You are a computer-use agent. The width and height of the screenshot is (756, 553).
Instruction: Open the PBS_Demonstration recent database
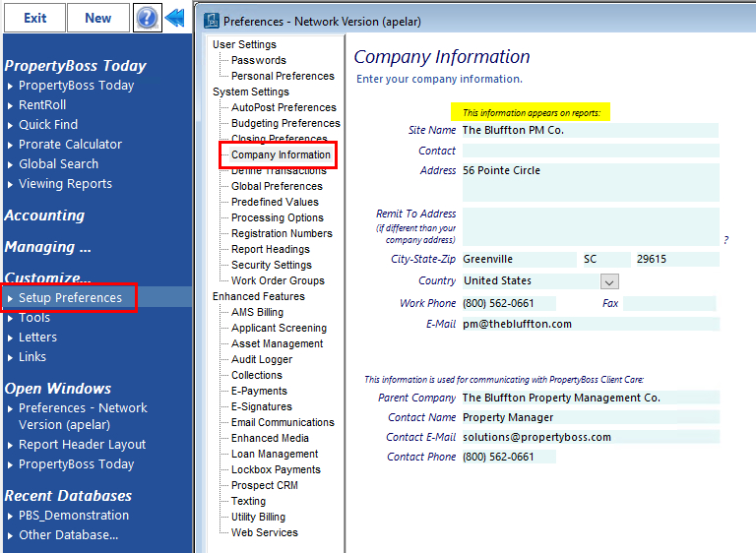click(x=73, y=516)
